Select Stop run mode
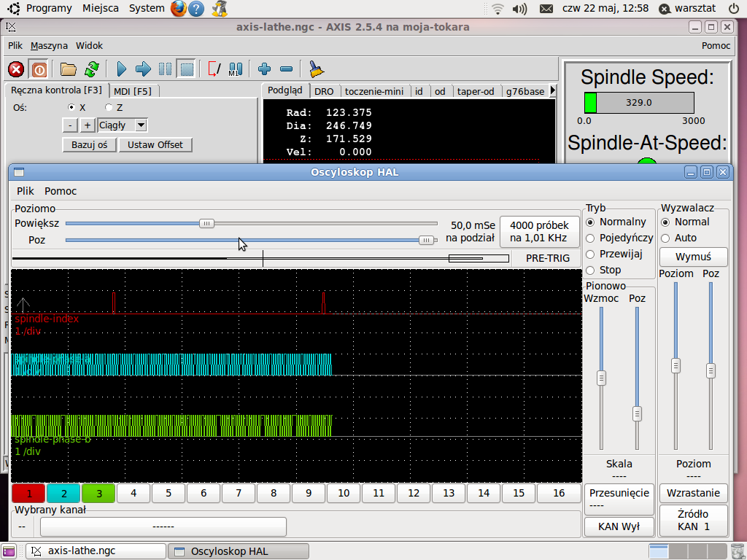 click(590, 271)
